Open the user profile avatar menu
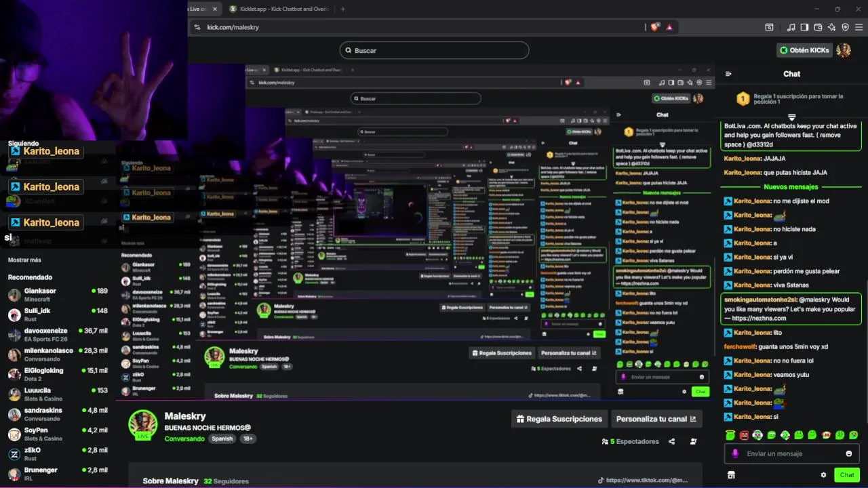 pyautogui.click(x=844, y=50)
